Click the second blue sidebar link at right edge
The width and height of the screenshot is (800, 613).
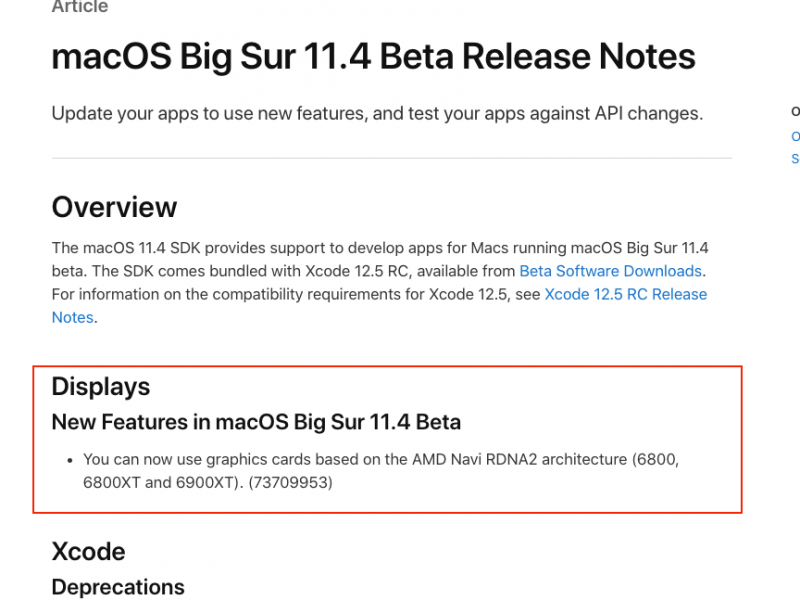click(x=795, y=158)
